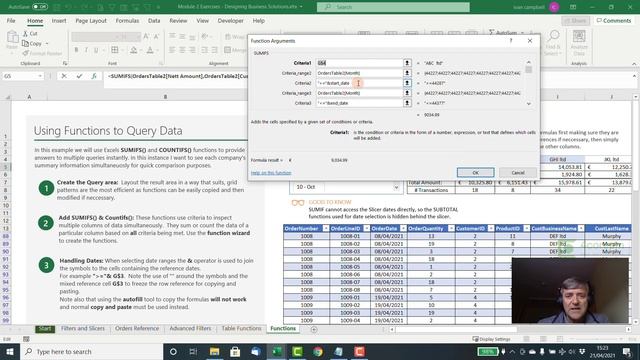Screen dimensions: 640x360
Task: Open the Filters and Slicers sheet tab
Action: [x=83, y=328]
